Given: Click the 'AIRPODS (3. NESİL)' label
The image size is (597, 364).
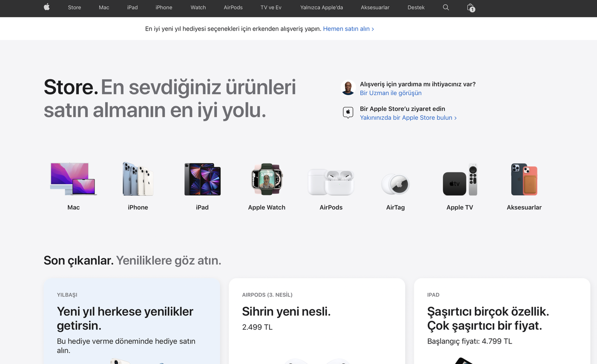Looking at the screenshot, I should click(x=267, y=295).
